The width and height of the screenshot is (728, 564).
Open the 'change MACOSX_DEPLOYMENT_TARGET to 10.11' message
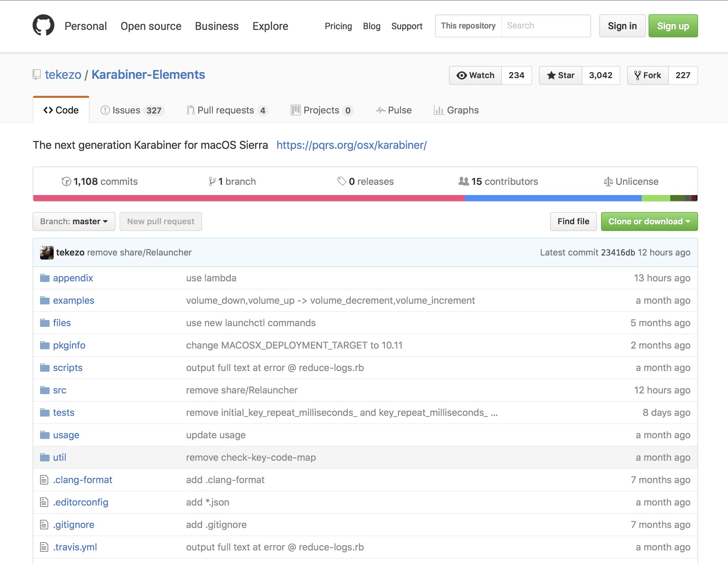(x=294, y=345)
